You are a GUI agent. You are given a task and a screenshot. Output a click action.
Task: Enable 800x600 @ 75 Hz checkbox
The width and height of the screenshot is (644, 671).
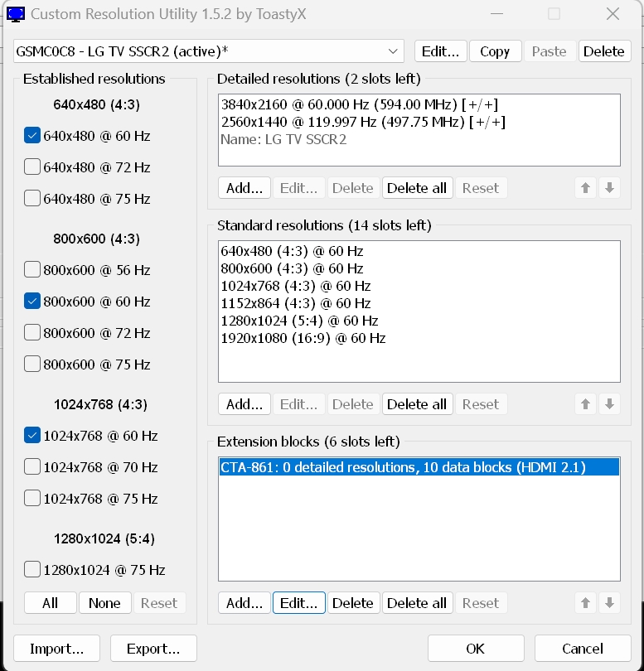point(32,364)
